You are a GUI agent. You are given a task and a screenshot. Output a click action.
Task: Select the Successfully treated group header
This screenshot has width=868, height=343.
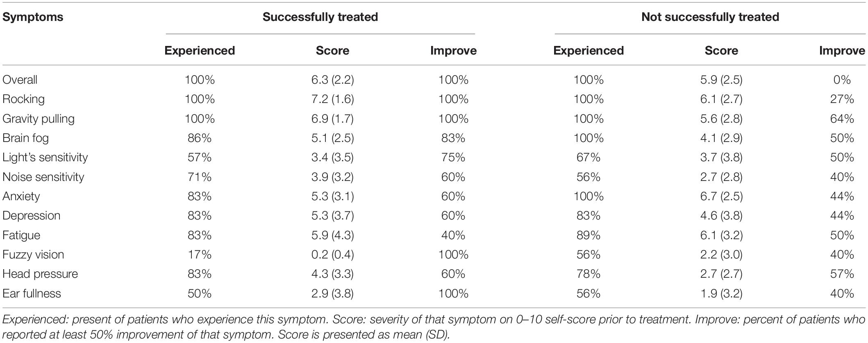[x=320, y=17]
